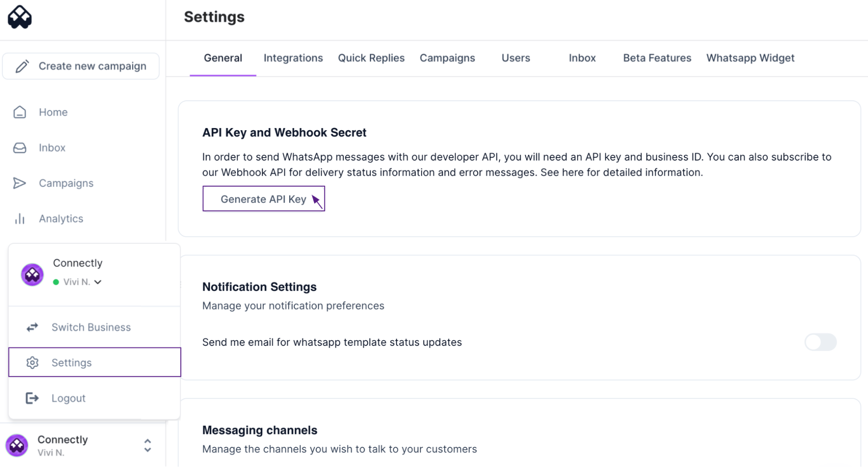Select Switch Business menu entry
The height and width of the screenshot is (470, 868).
95,327
